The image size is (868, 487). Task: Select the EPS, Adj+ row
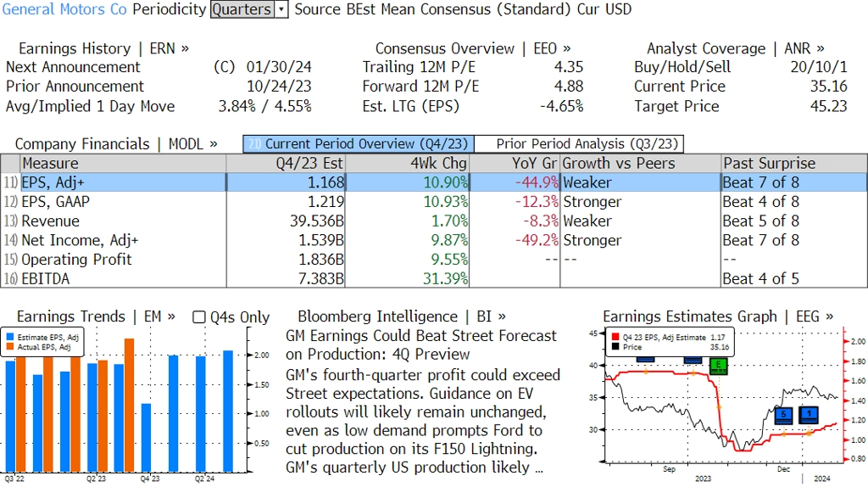(434, 182)
